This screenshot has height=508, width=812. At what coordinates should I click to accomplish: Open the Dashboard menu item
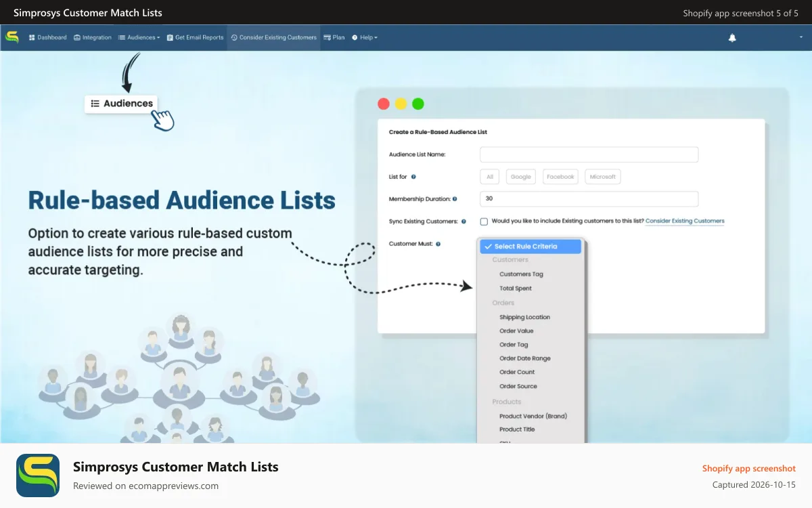coord(47,37)
